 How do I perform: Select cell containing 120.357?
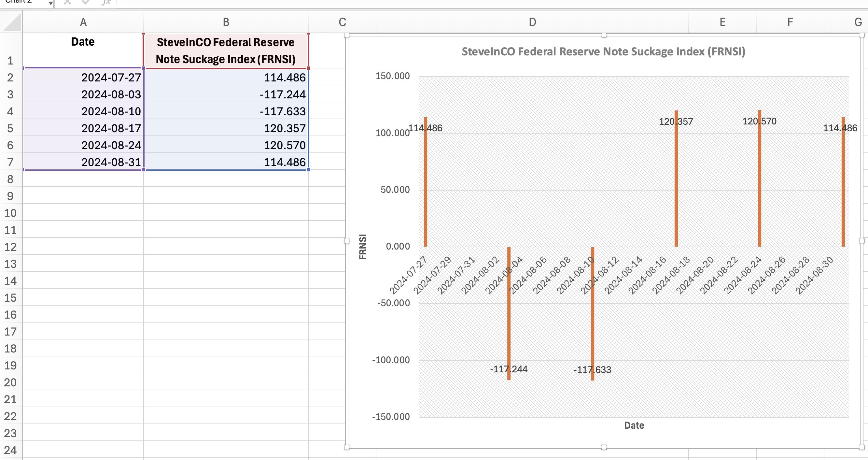point(226,128)
